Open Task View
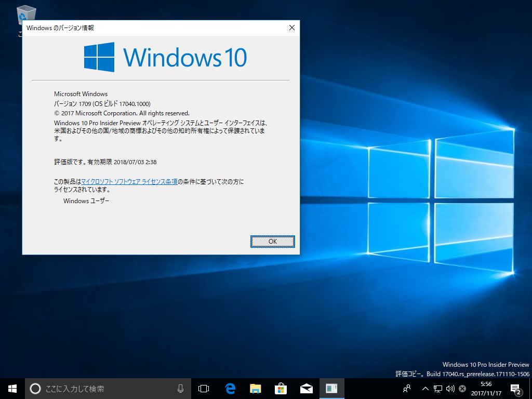 coord(203,388)
